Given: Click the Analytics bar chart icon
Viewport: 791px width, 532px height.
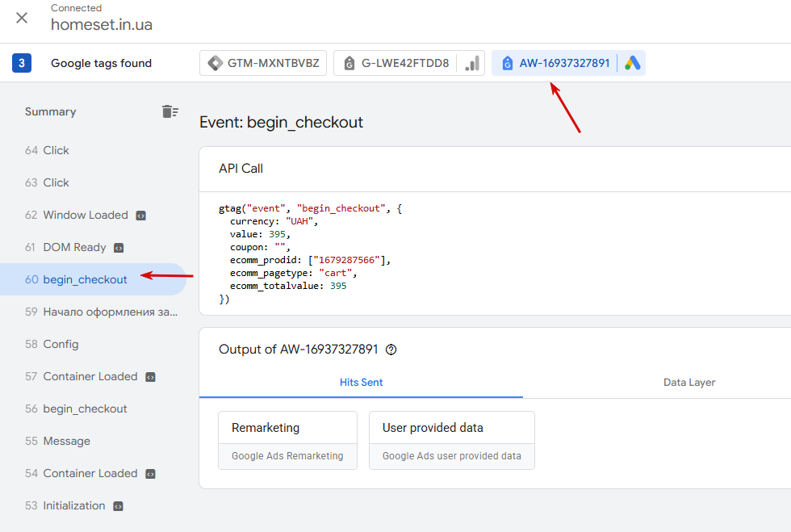Looking at the screenshot, I should pos(472,63).
